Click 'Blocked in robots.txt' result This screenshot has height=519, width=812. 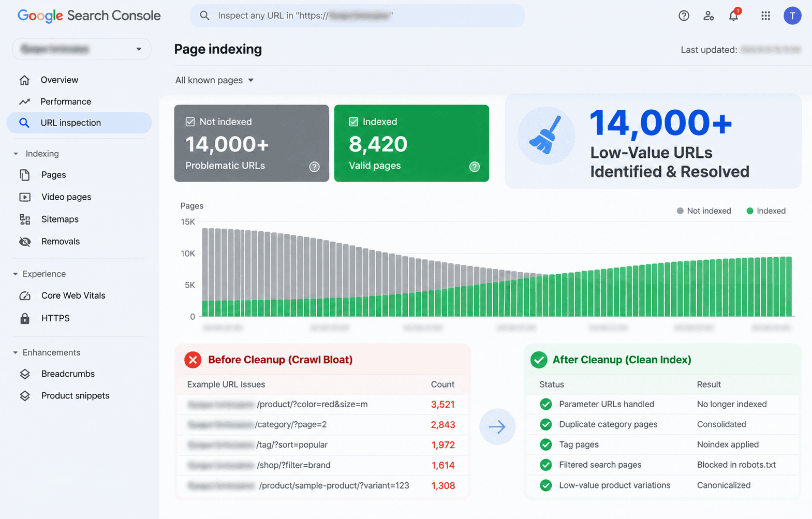(736, 465)
